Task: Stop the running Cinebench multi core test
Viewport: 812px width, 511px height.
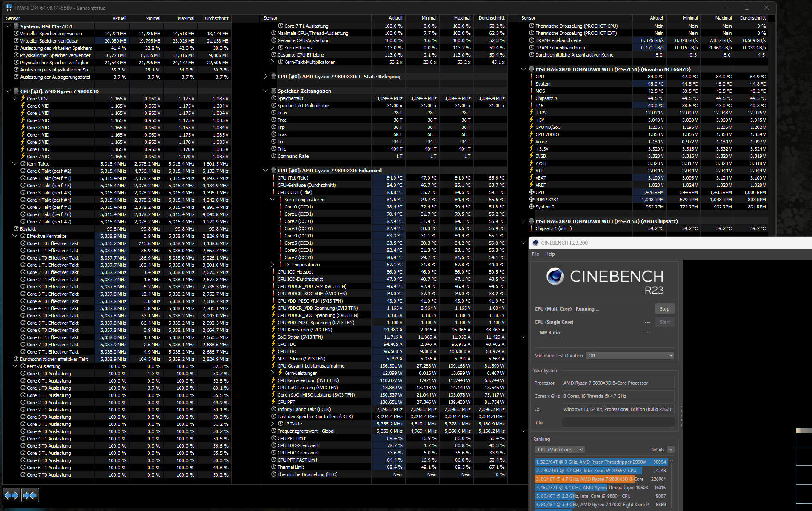Action: pos(665,309)
